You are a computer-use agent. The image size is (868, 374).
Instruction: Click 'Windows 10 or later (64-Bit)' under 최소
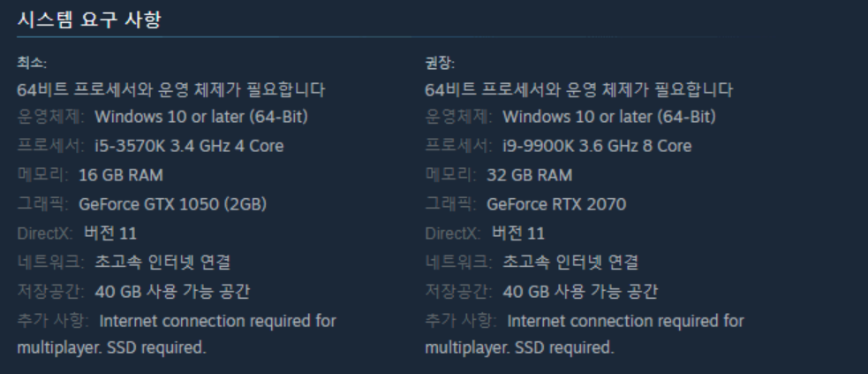click(201, 117)
